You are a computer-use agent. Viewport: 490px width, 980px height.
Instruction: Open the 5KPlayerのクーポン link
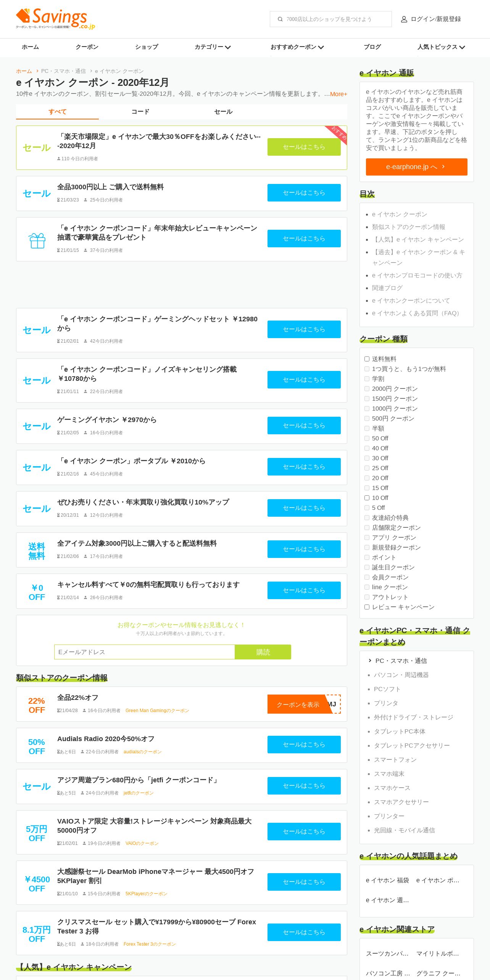tap(146, 894)
